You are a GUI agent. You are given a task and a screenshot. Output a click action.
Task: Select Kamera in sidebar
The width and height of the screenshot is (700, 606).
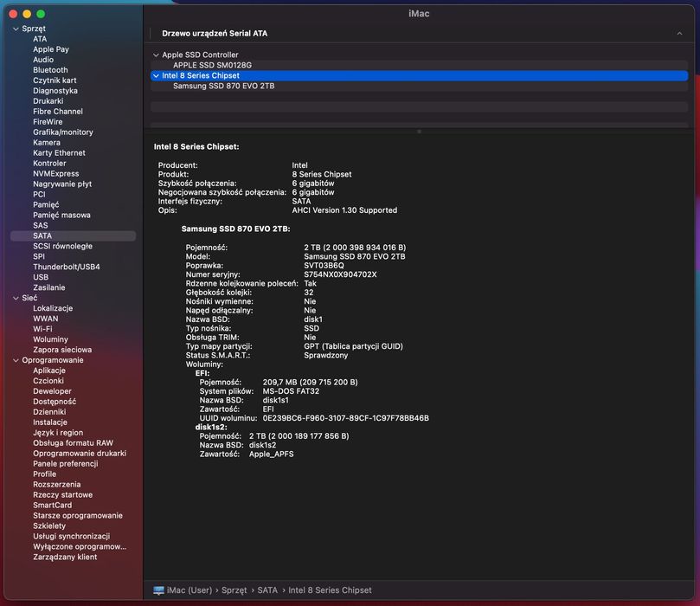[47, 143]
